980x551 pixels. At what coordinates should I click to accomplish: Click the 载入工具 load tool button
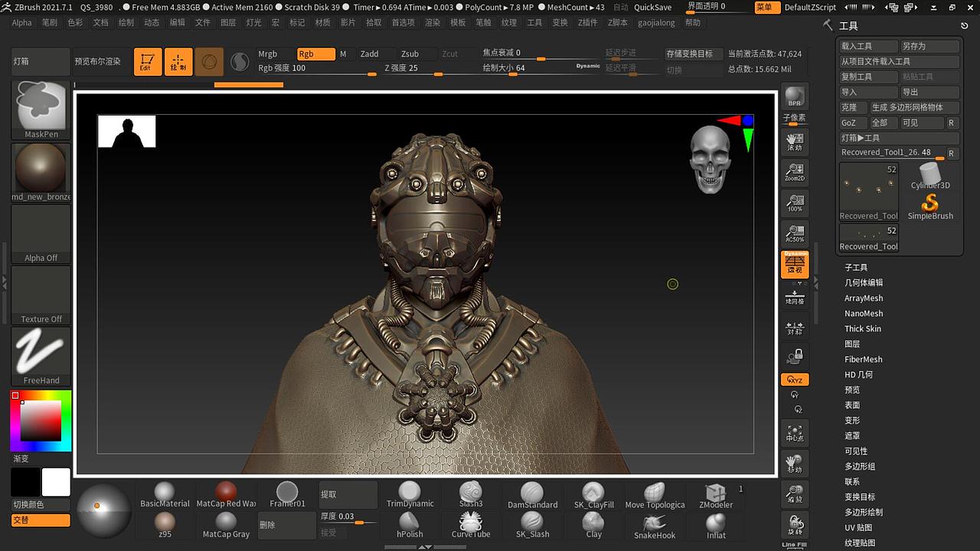(868, 46)
